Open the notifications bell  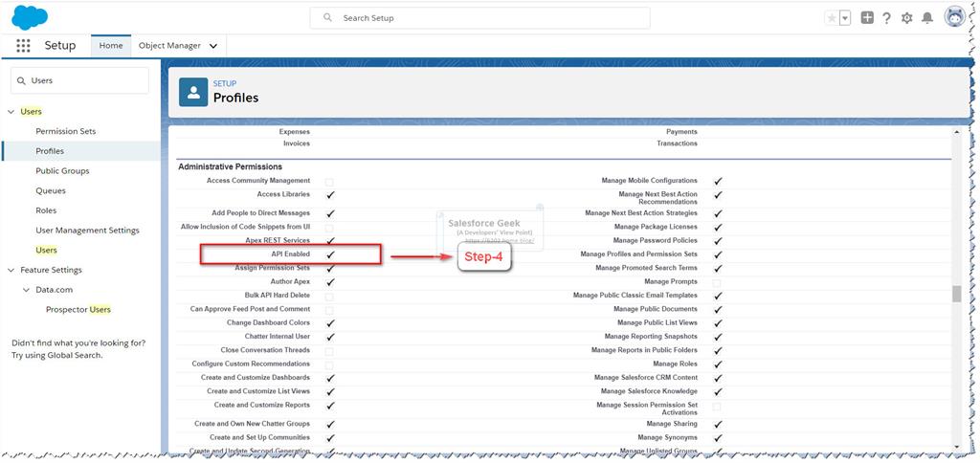pos(927,18)
